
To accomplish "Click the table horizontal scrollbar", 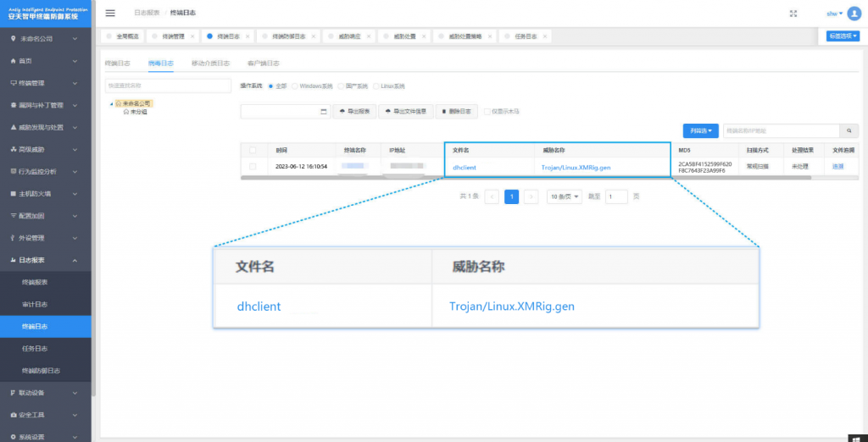I will [x=526, y=178].
